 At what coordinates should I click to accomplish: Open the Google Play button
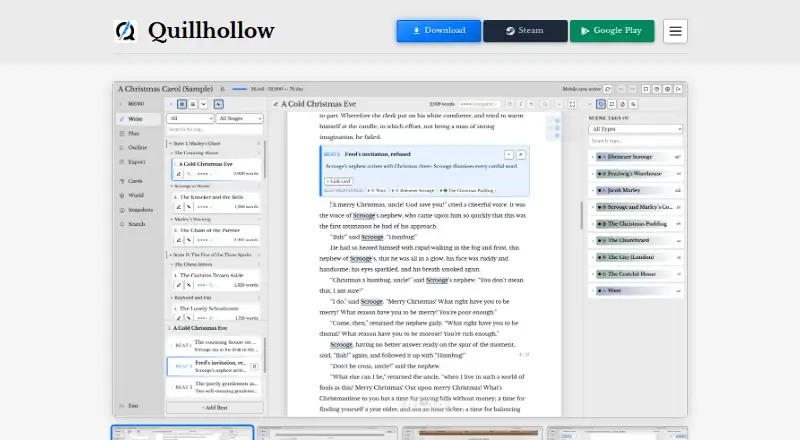pyautogui.click(x=612, y=31)
